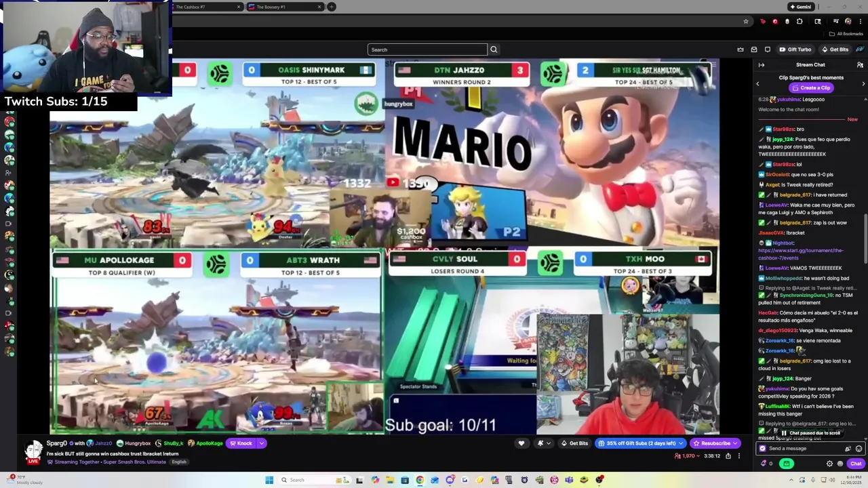
Task: Toggle stream notifications bell
Action: click(540, 443)
